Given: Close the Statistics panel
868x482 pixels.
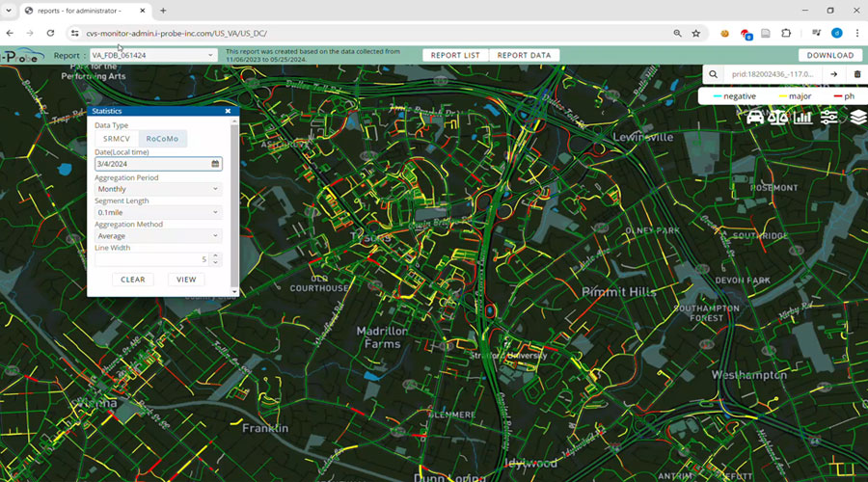Looking at the screenshot, I should tap(228, 111).
